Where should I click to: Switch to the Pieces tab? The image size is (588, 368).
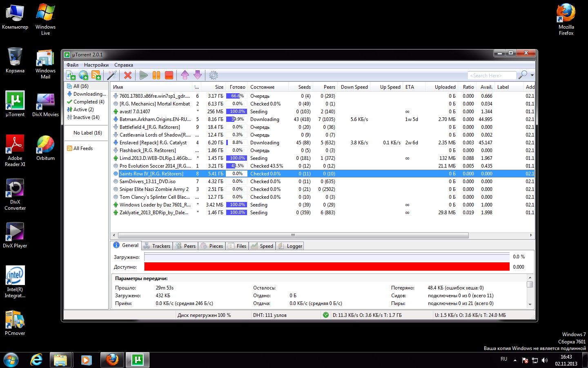click(212, 246)
